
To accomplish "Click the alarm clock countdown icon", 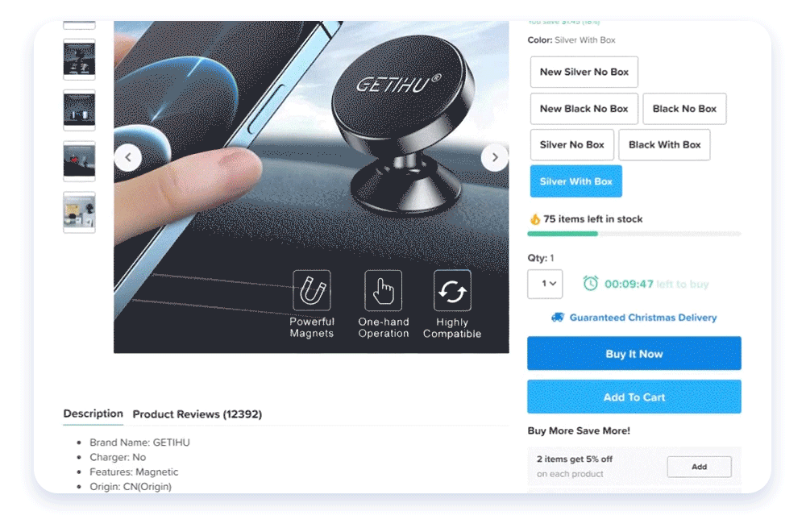I will (590, 283).
